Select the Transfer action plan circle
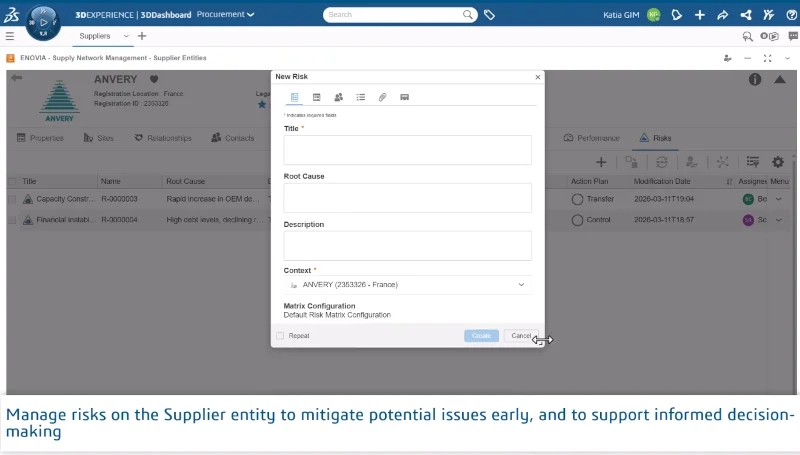 coord(577,199)
